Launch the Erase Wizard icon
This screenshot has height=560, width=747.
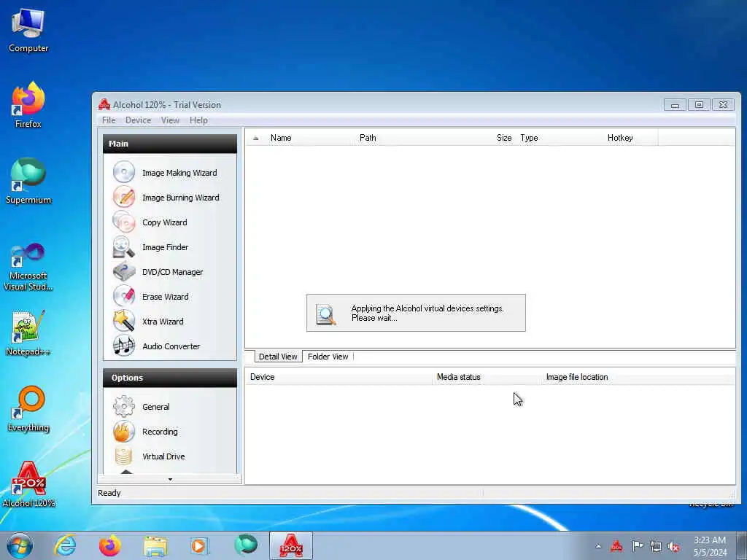tap(124, 296)
